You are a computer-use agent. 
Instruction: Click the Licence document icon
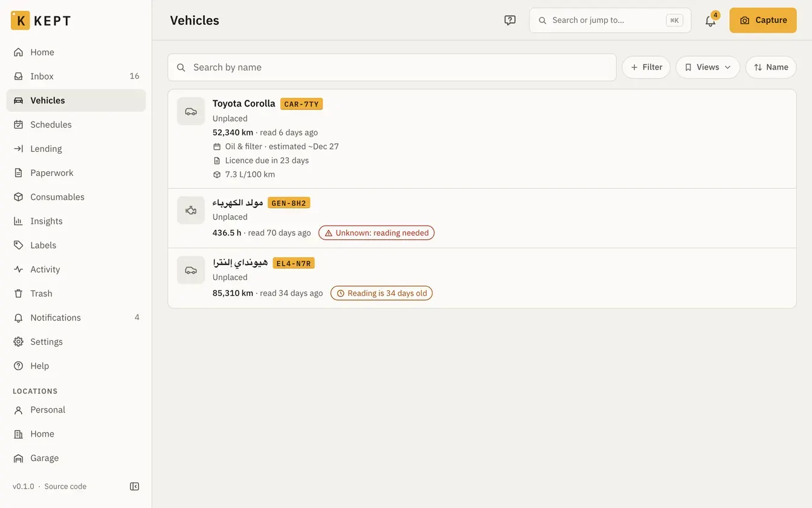(x=217, y=160)
